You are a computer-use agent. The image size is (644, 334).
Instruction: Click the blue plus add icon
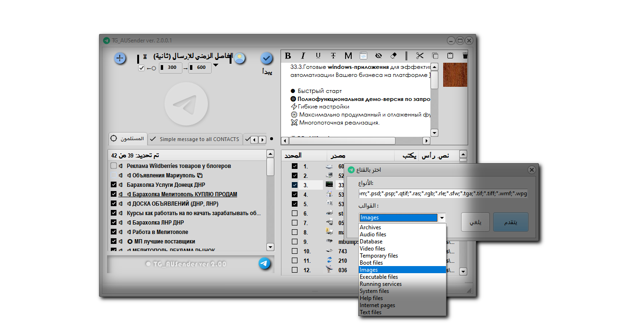click(120, 58)
